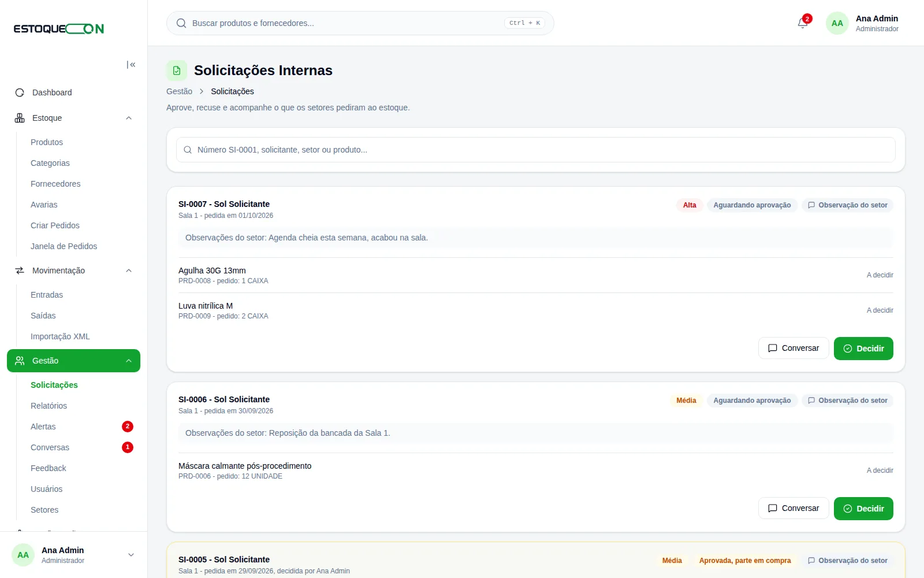
Task: Go to Fornecedores page
Action: [55, 184]
